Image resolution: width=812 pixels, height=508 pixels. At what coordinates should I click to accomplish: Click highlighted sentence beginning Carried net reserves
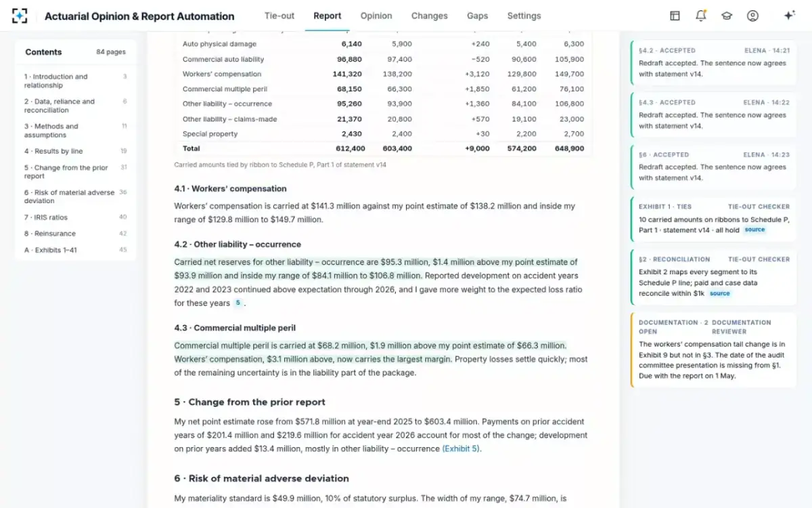pyautogui.click(x=376, y=269)
